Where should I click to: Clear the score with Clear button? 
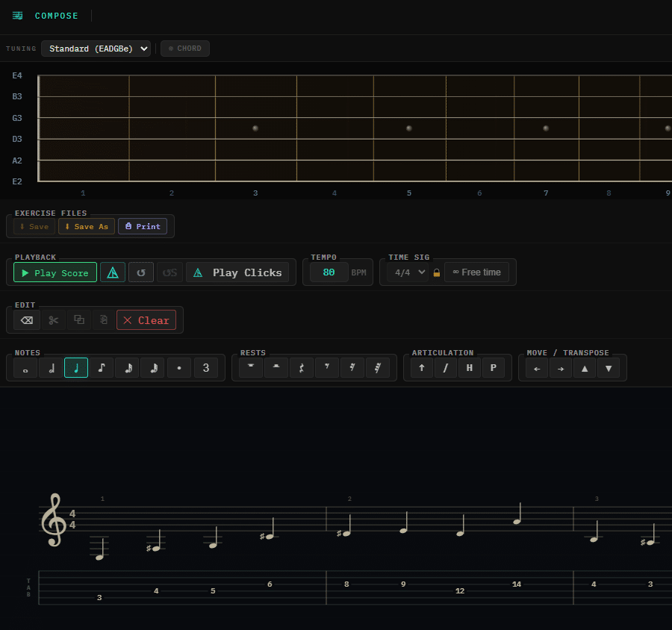click(x=146, y=320)
